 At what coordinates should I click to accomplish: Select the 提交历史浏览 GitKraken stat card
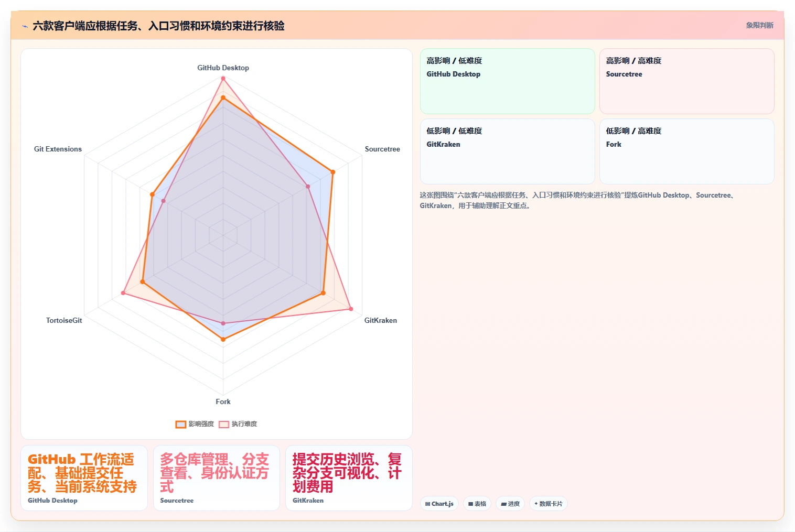[349, 478]
